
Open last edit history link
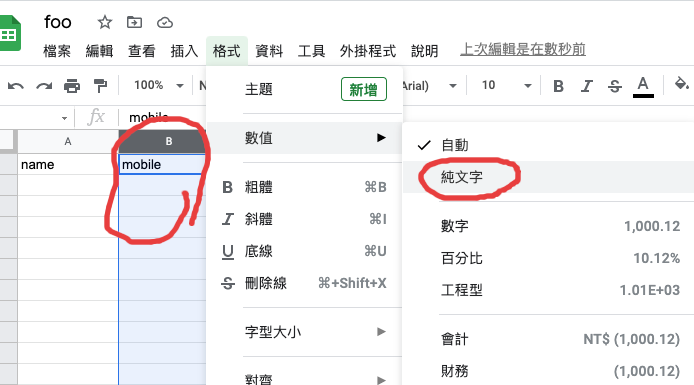pos(523,49)
